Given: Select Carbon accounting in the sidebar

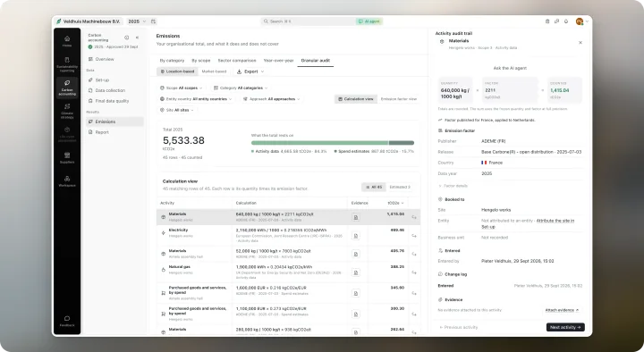Looking at the screenshot, I should [x=67, y=88].
